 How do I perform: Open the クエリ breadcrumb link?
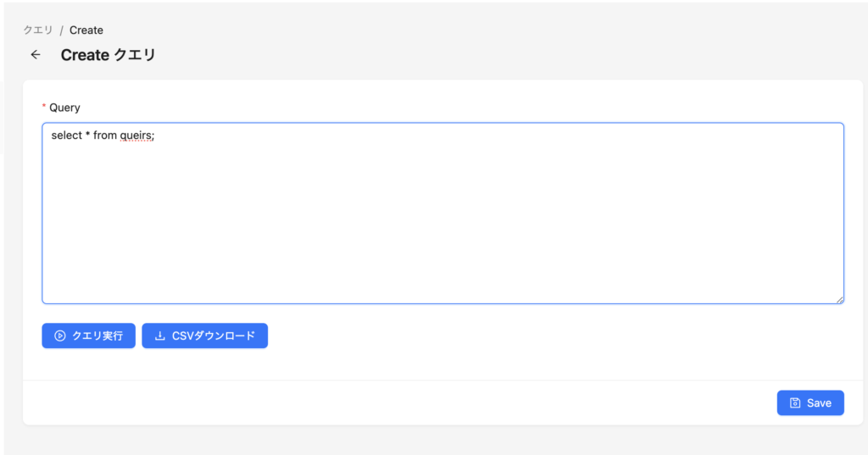pos(37,30)
